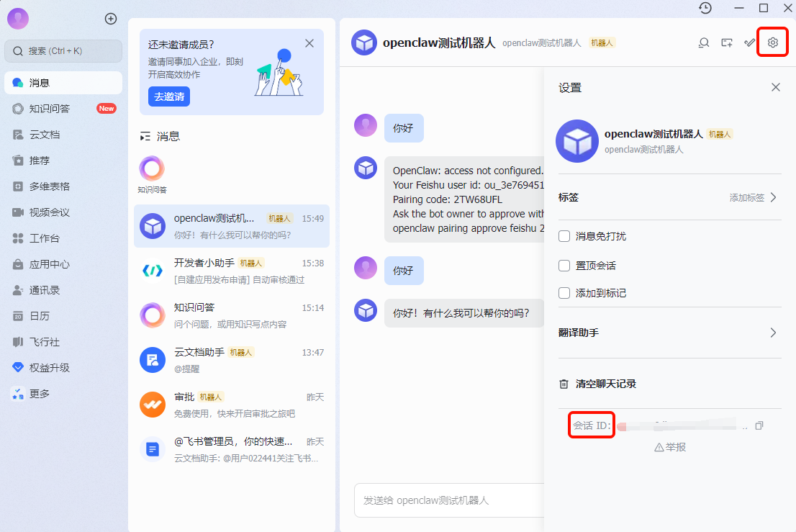The height and width of the screenshot is (532, 796).
Task: Click the Pairing code: 2TW68UFL message line
Action: (x=447, y=199)
